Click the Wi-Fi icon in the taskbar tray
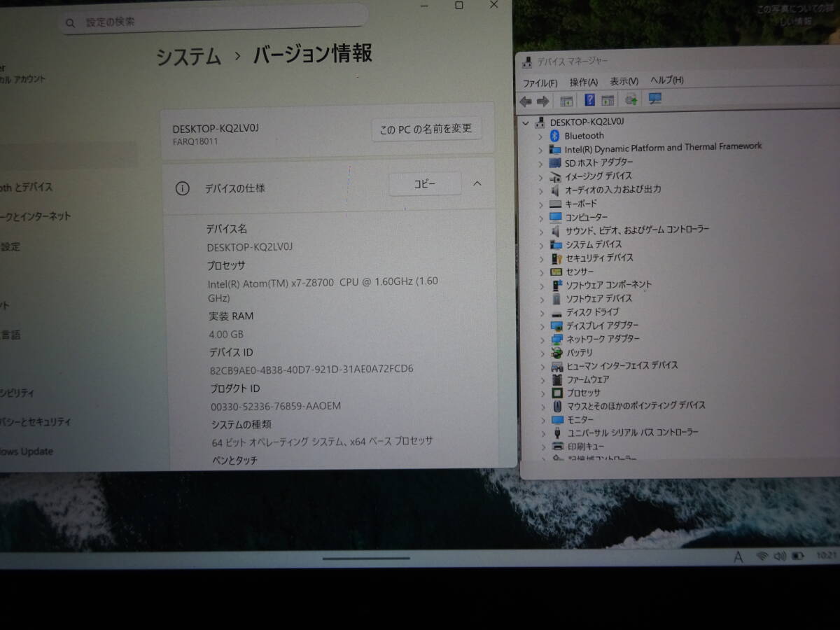 coord(762,556)
